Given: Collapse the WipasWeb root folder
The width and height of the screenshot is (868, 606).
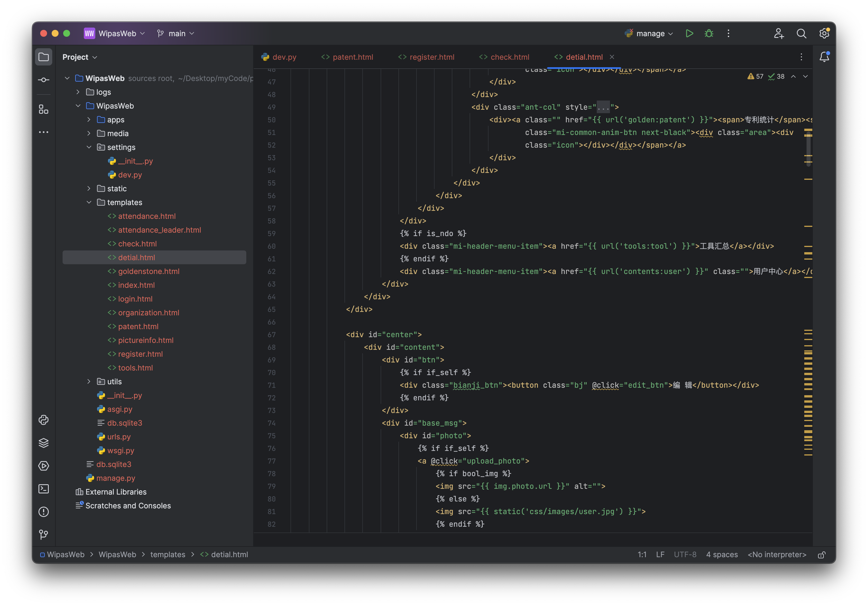Looking at the screenshot, I should tap(67, 78).
